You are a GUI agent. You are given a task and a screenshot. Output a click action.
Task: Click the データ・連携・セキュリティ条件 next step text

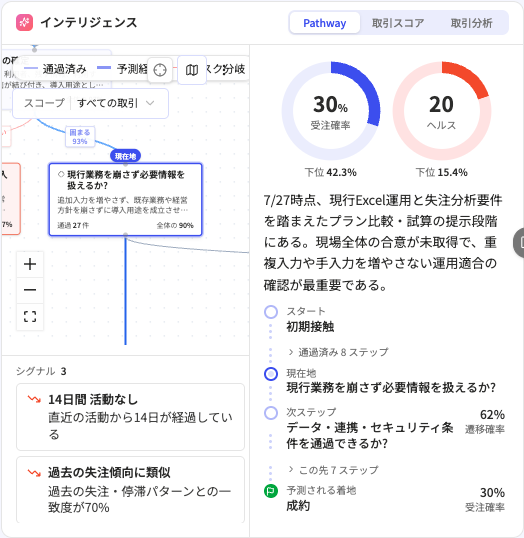(x=370, y=435)
